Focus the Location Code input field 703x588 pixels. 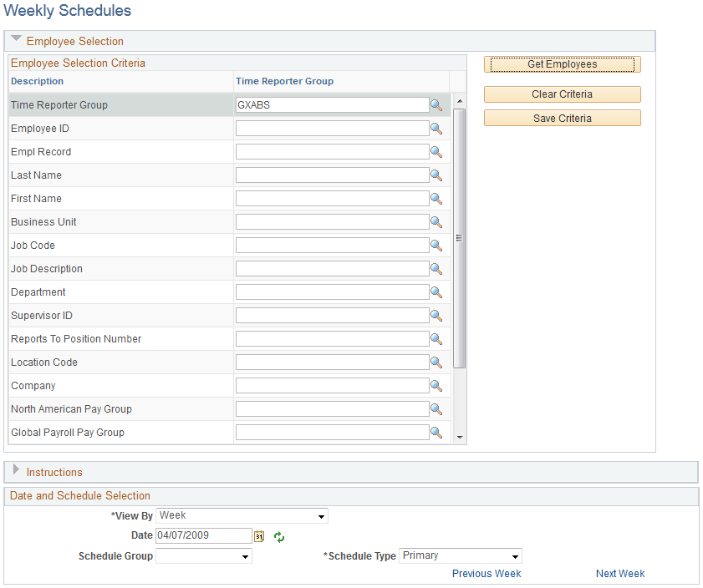pyautogui.click(x=332, y=362)
